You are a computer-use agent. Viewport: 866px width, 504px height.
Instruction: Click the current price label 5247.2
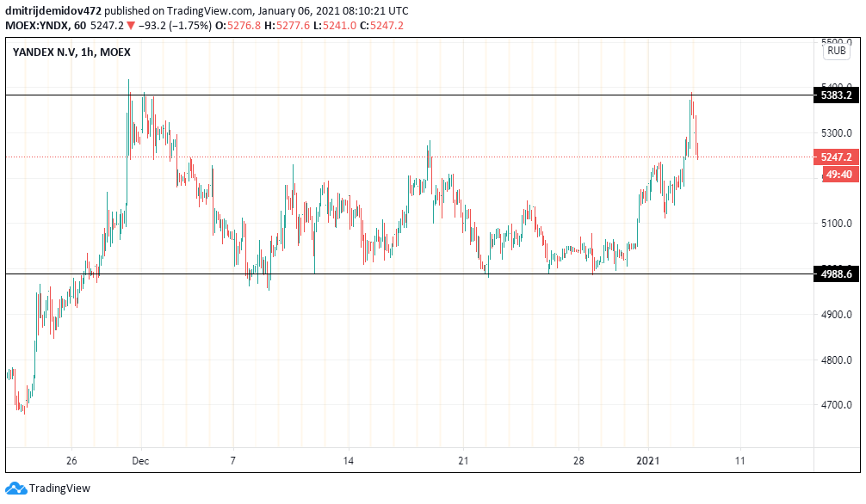coord(836,157)
